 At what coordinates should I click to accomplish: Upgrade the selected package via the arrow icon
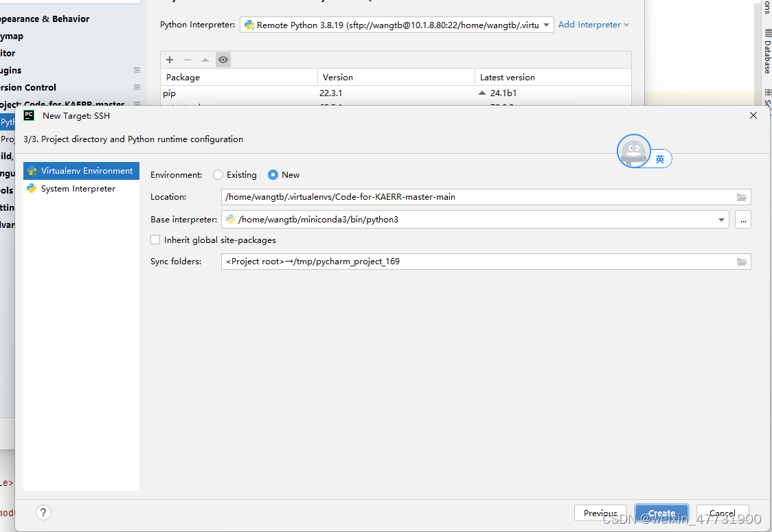[205, 60]
